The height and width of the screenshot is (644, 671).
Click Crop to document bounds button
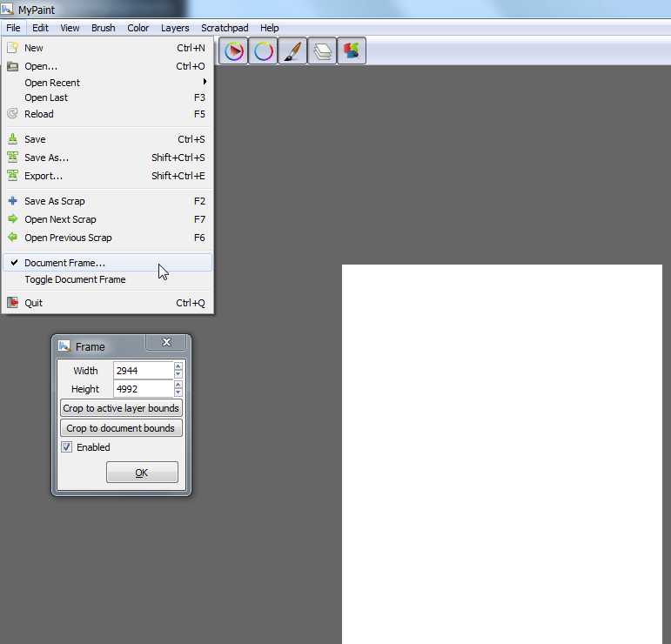pos(121,428)
